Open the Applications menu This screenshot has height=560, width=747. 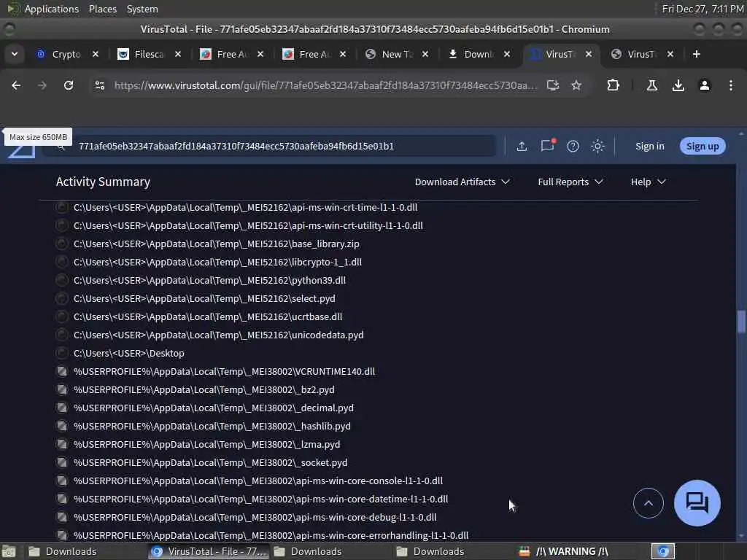point(52,9)
